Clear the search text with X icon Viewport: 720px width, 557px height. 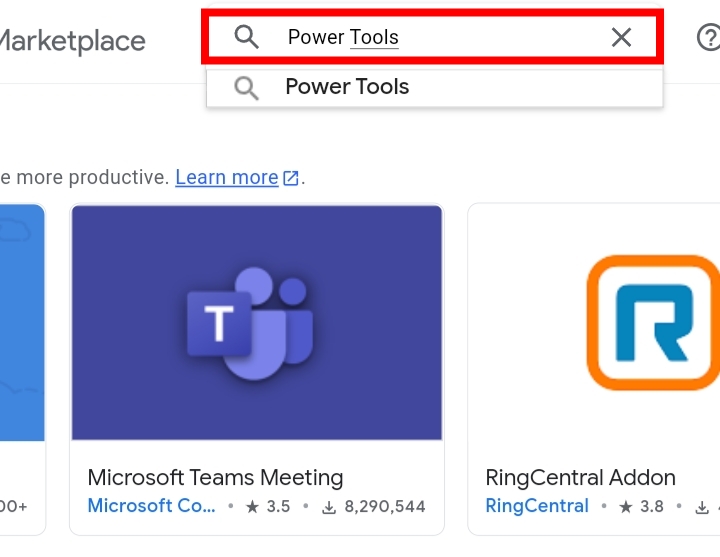621,37
